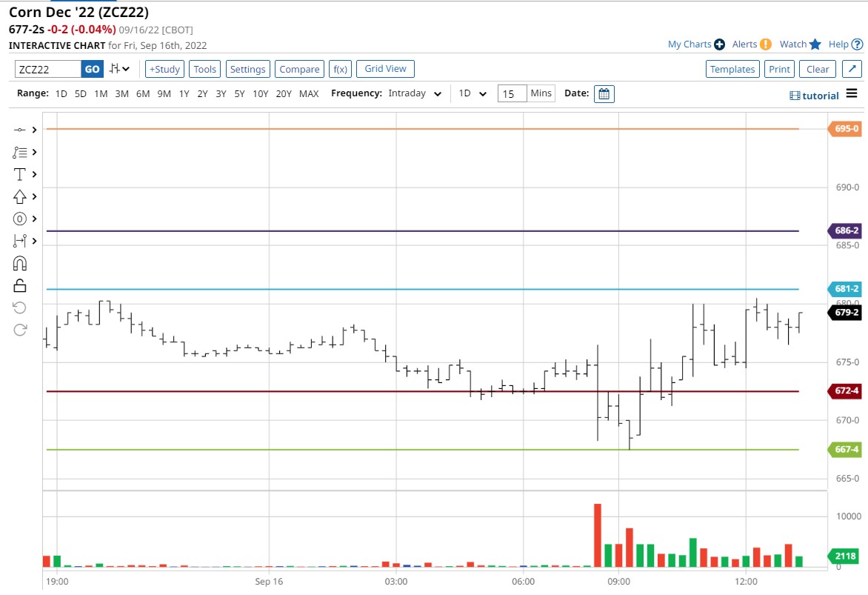Open chart Settings

(x=247, y=69)
